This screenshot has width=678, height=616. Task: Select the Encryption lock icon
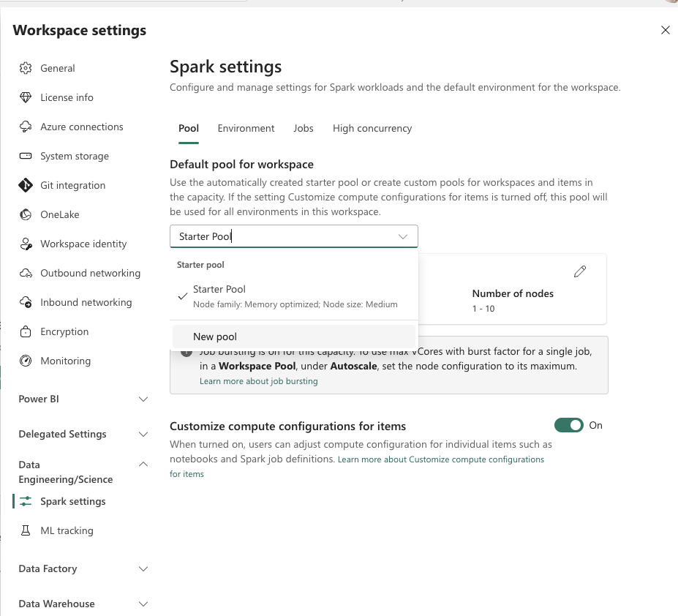pyautogui.click(x=26, y=331)
